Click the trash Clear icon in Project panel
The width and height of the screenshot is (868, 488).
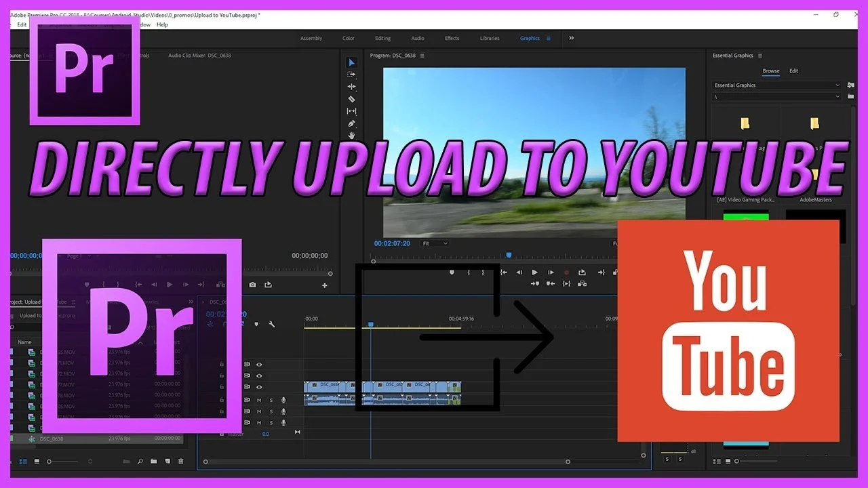(180, 462)
